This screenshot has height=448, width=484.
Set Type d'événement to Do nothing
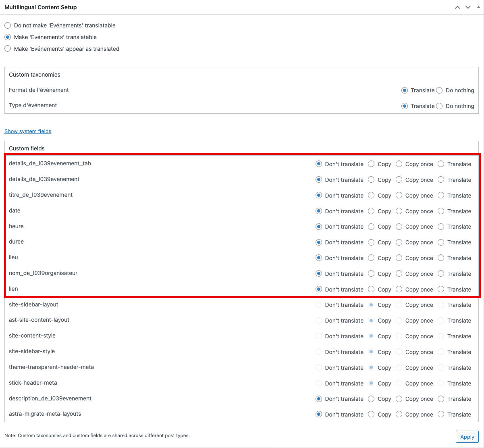coord(439,106)
